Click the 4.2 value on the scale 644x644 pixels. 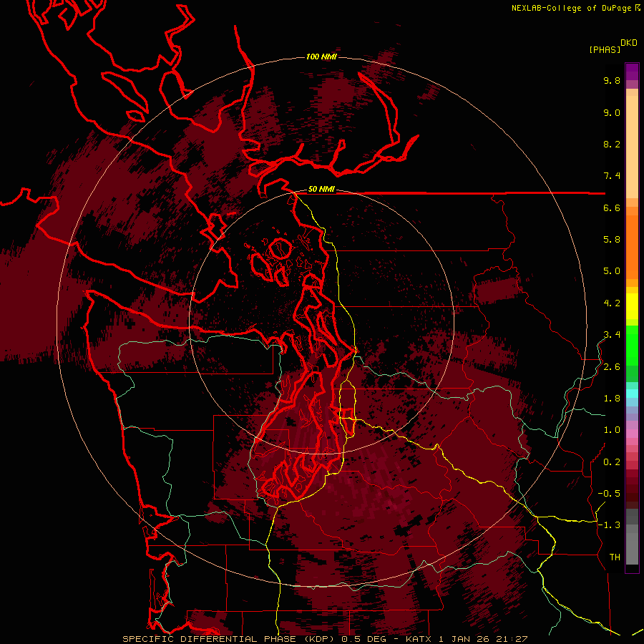(612, 303)
